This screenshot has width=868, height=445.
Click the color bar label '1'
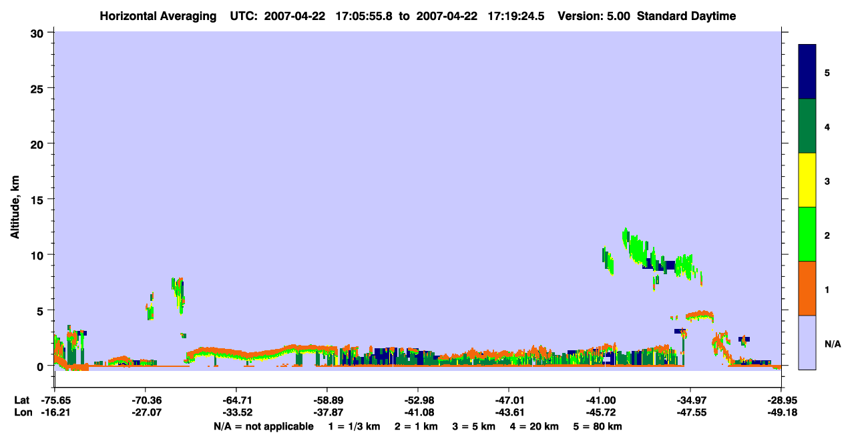[827, 289]
